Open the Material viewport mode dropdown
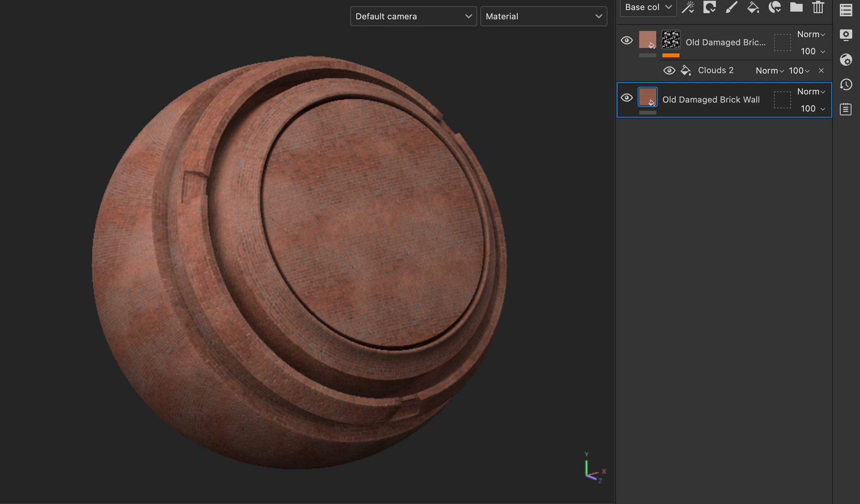The height and width of the screenshot is (504, 860). pyautogui.click(x=543, y=16)
